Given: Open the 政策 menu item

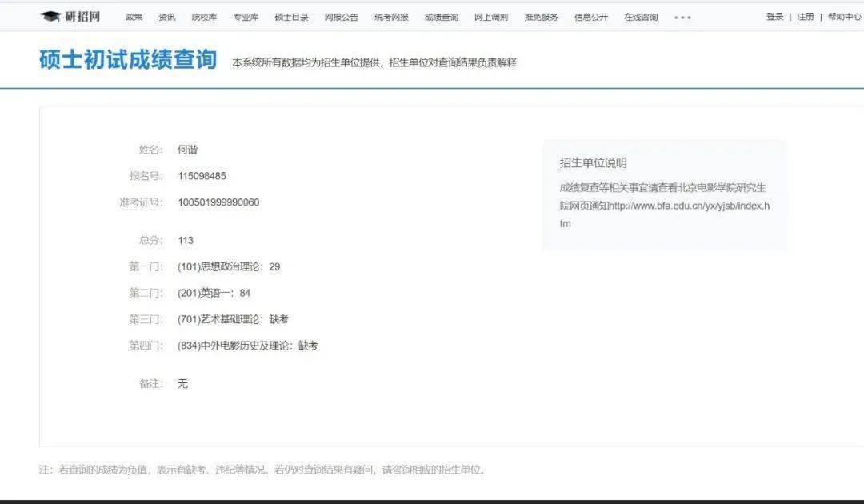Looking at the screenshot, I should click(134, 17).
